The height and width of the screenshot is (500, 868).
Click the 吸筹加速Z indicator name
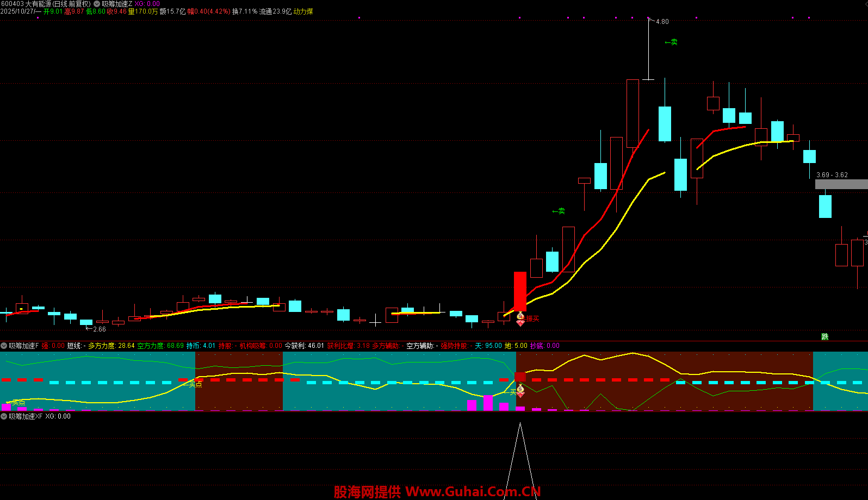117,4
